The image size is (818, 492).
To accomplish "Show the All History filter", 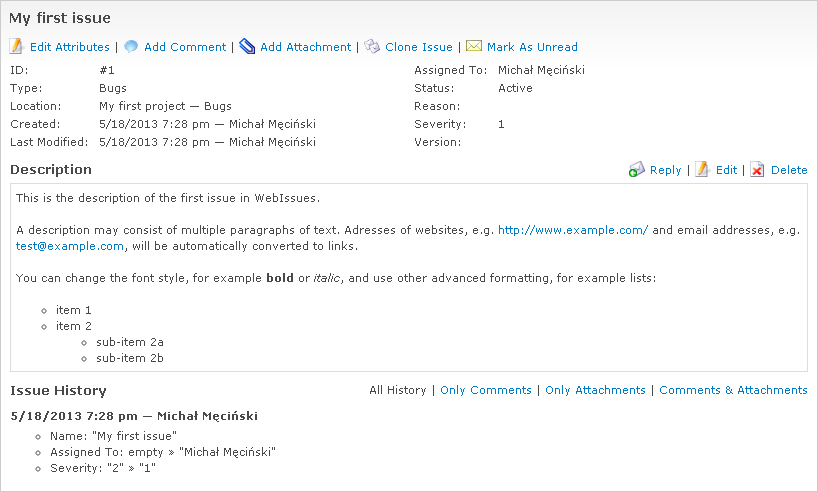I will click(397, 390).
